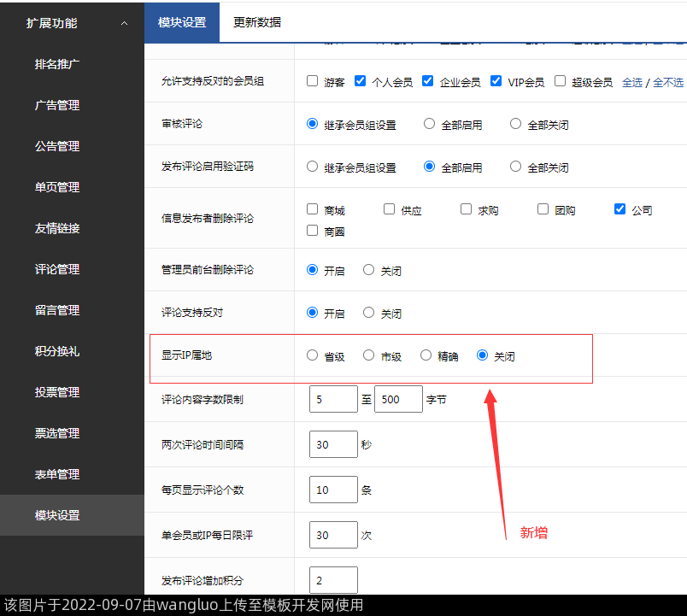Image resolution: width=687 pixels, height=616 pixels.
Task: Select 全部关闭 for 审核评论
Action: [515, 124]
